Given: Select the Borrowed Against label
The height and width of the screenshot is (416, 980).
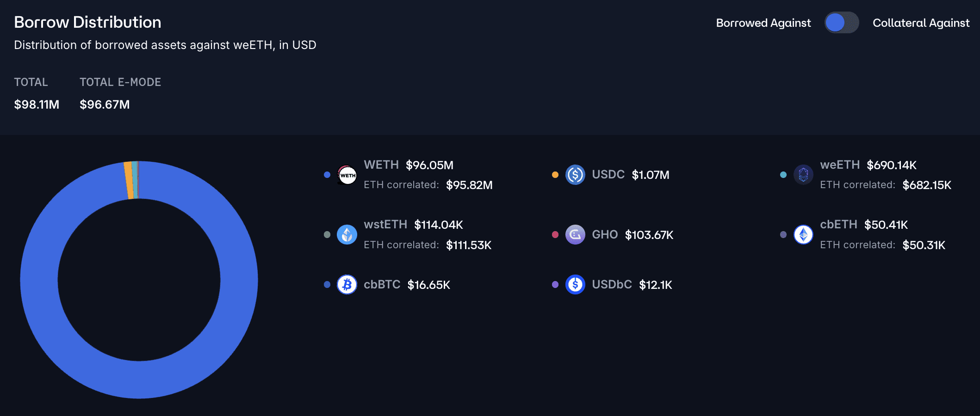Looking at the screenshot, I should point(763,23).
